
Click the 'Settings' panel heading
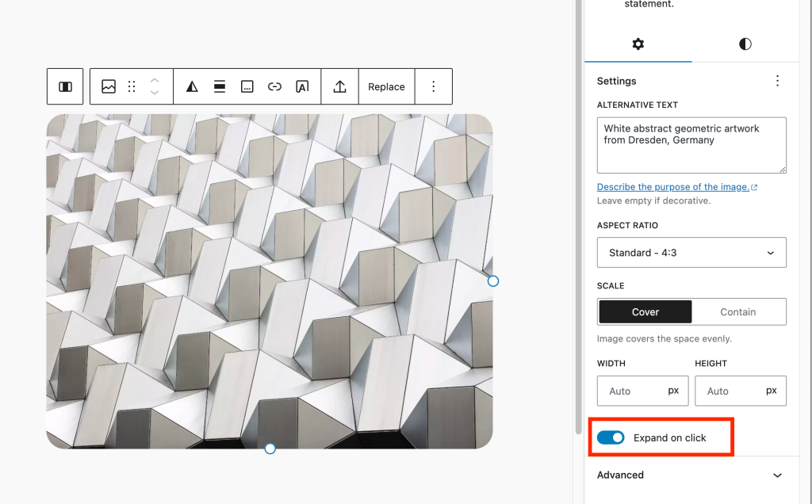(617, 81)
